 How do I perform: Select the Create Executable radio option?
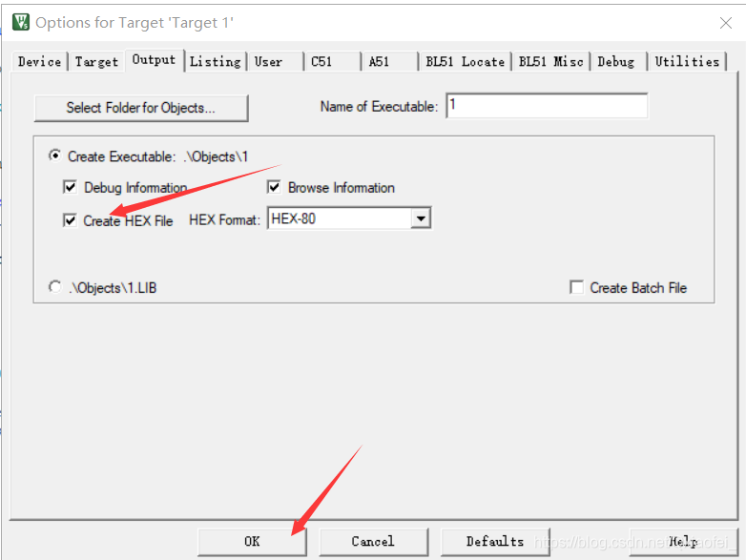(55, 156)
